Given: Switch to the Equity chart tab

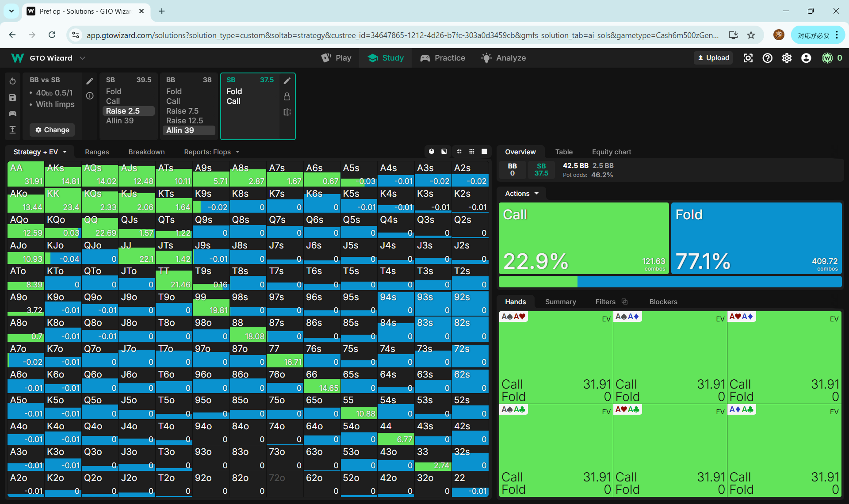Looking at the screenshot, I should 611,152.
